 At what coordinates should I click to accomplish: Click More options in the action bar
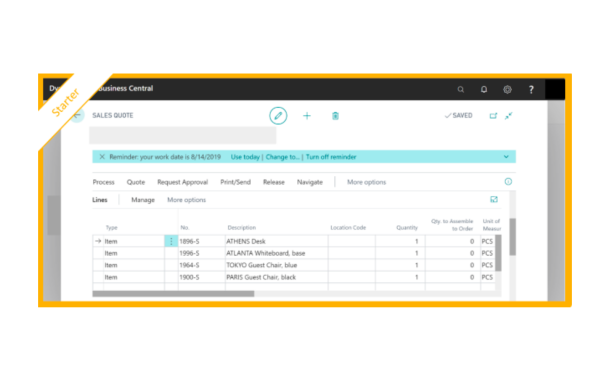click(x=366, y=182)
